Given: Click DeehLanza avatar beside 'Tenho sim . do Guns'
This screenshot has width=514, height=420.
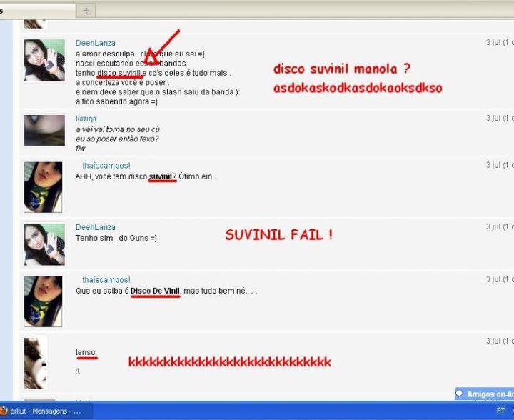Looking at the screenshot, I should point(44,244).
